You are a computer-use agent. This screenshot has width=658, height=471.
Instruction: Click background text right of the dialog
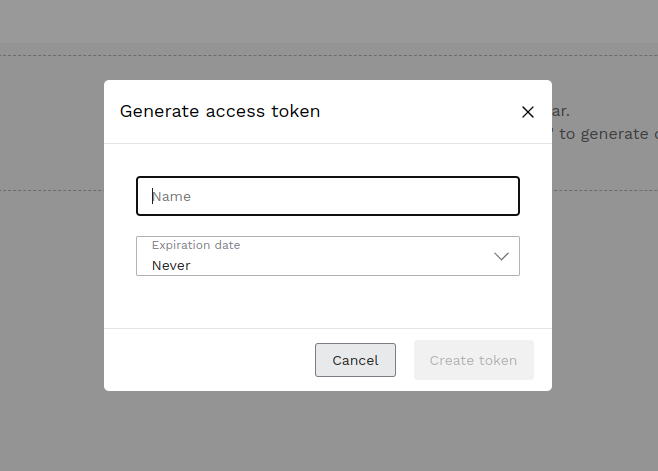600,134
